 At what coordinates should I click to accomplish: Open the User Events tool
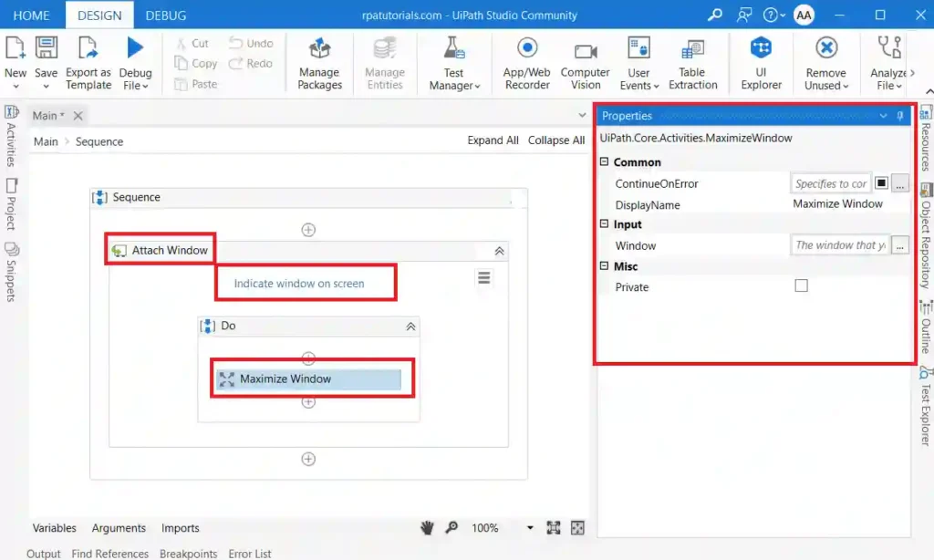[638, 64]
